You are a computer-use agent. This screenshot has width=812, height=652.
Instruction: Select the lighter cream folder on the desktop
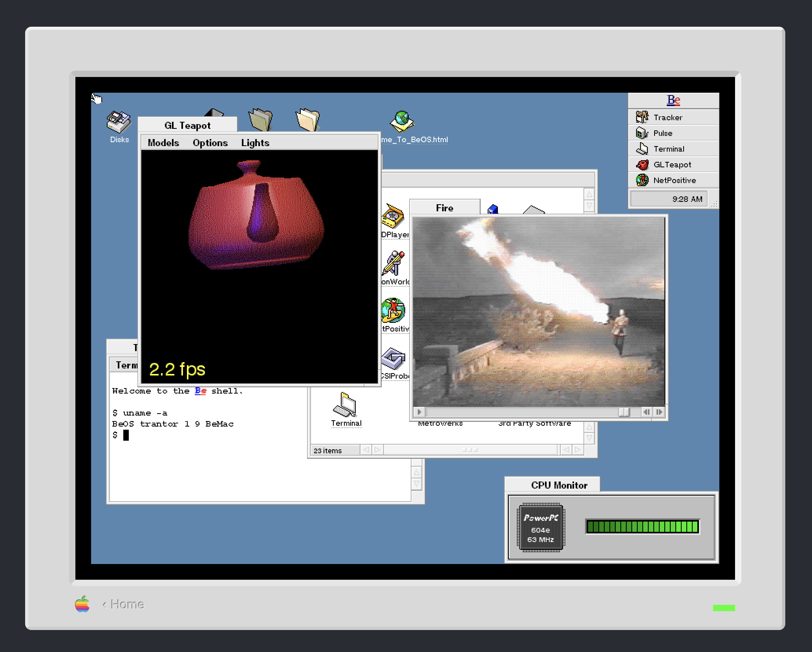tap(307, 119)
